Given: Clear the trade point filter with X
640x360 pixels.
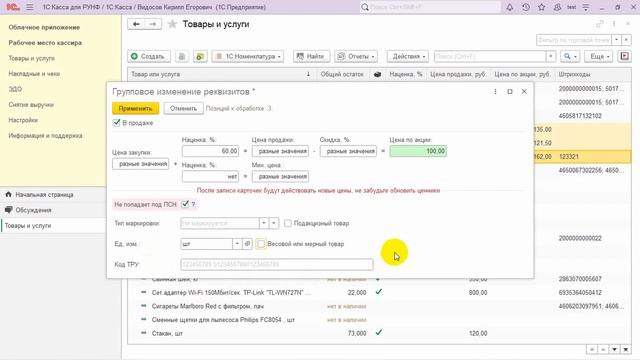Looking at the screenshot, I should (627, 40).
